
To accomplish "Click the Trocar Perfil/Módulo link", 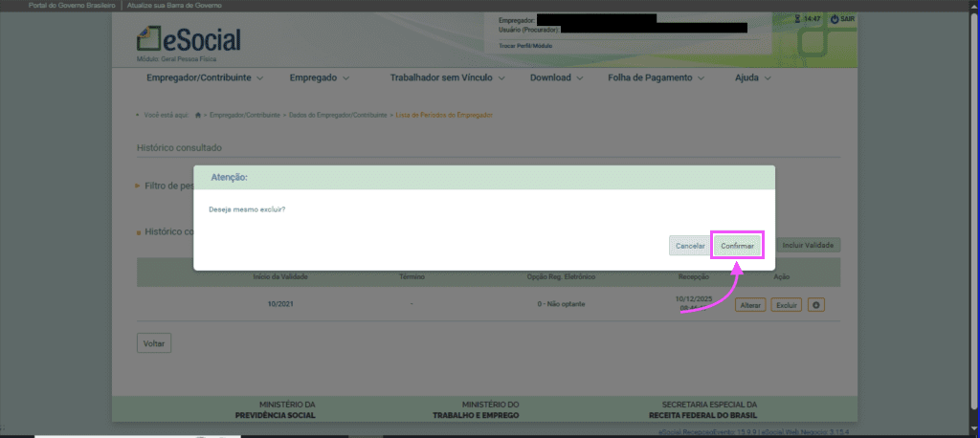I will click(x=527, y=46).
